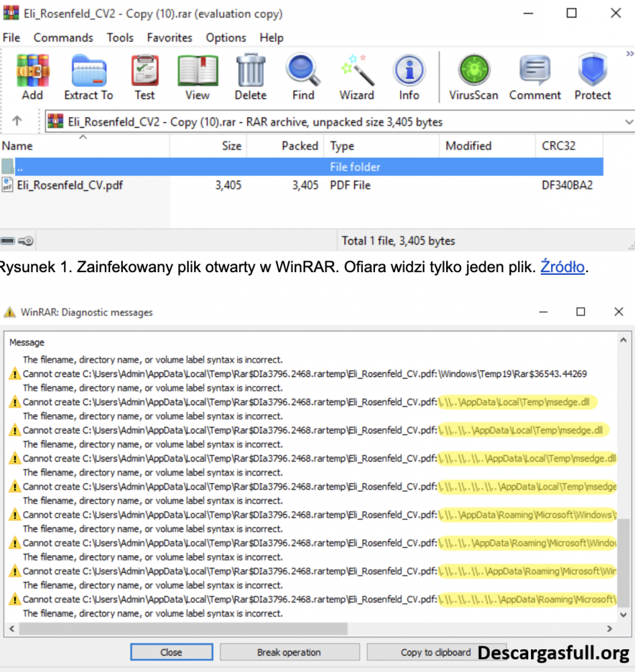Click the Break operation button
Viewport: 635px width, 672px height.
[x=289, y=652]
